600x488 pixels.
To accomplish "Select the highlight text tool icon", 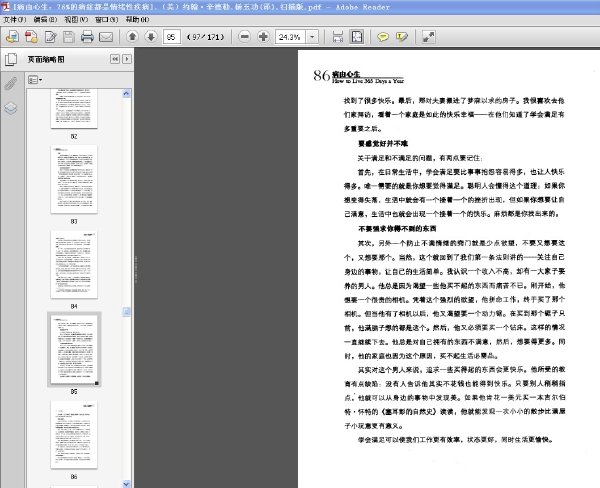I will (401, 37).
